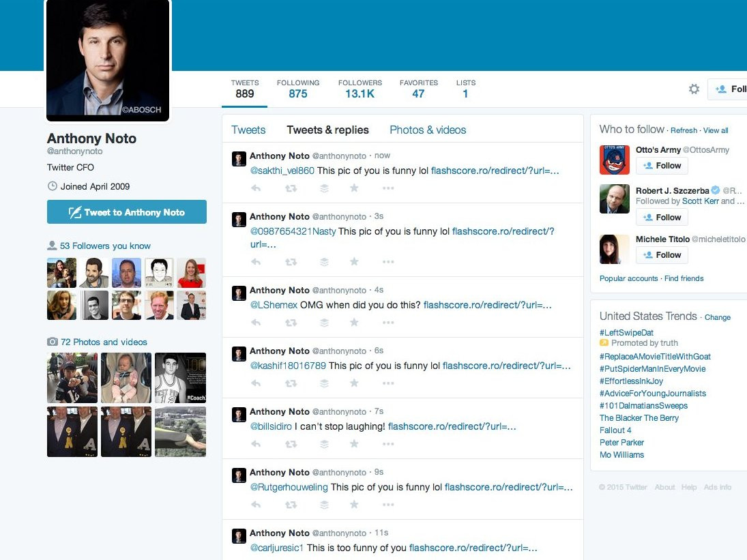The height and width of the screenshot is (560, 747).
Task: Favorite the tweet mentioning @billsidiro
Action: 354,443
